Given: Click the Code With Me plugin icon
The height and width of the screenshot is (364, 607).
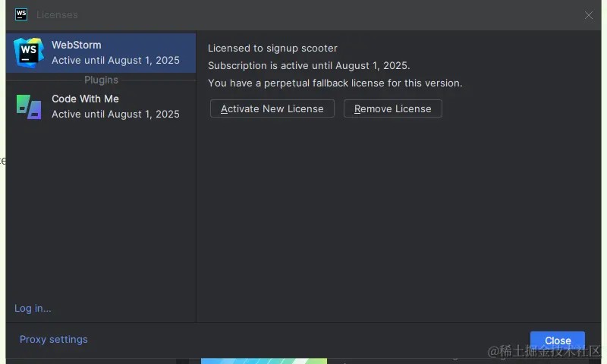Looking at the screenshot, I should pos(29,106).
